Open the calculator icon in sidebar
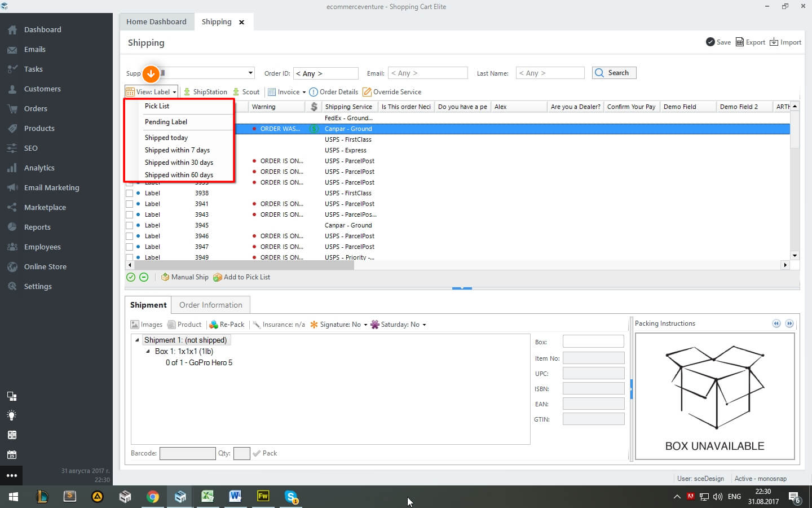This screenshot has width=812, height=508. [x=12, y=435]
